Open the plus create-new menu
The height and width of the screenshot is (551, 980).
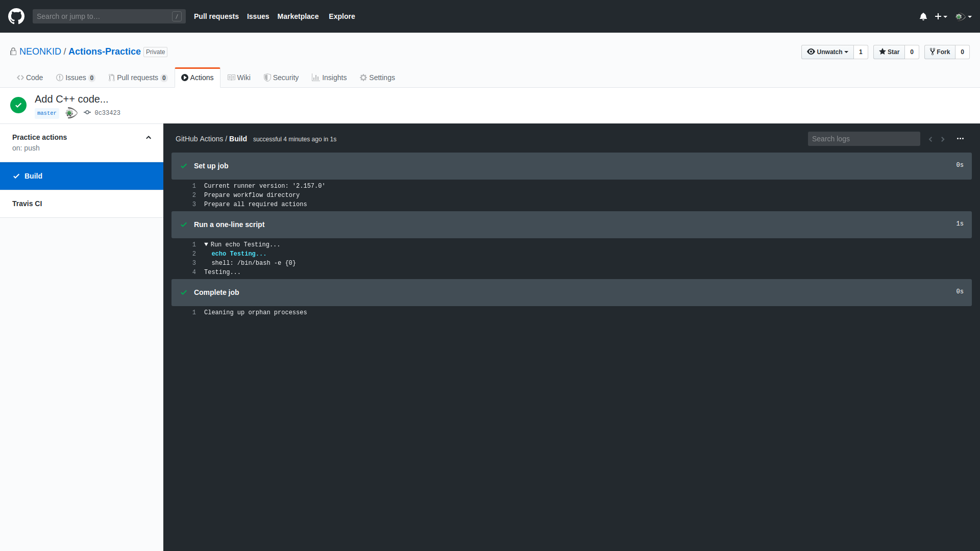(x=940, y=16)
